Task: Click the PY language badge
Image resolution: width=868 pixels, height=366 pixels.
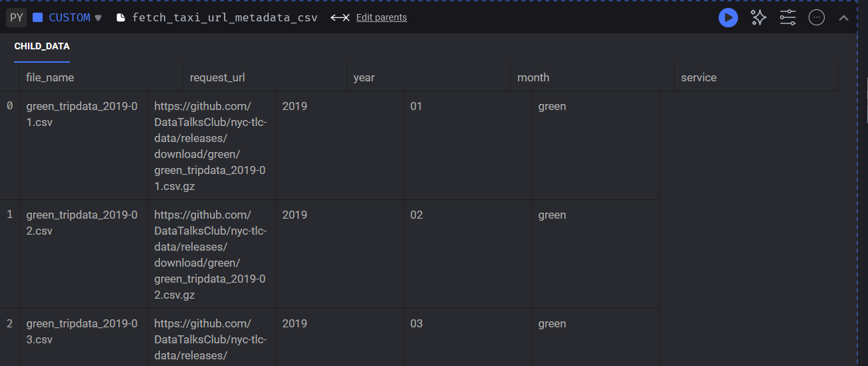Action: click(17, 17)
